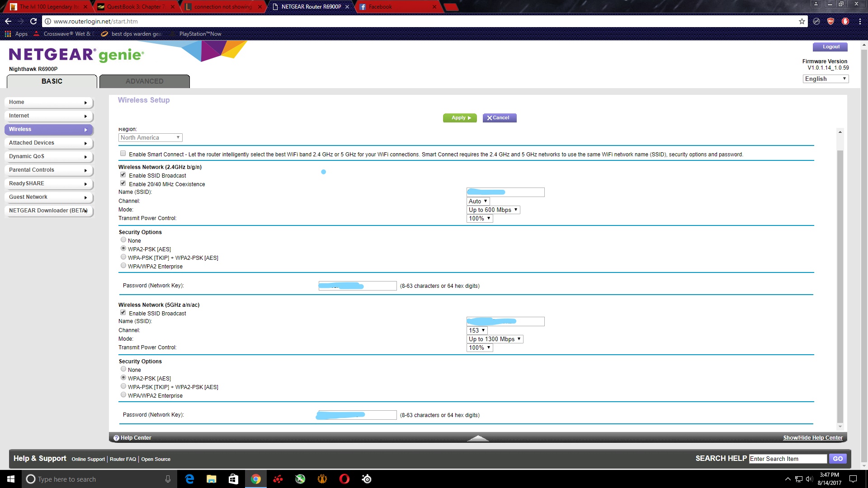The height and width of the screenshot is (488, 868).
Task: Open 5GHz Transmit Power Control dropdown
Action: (480, 348)
